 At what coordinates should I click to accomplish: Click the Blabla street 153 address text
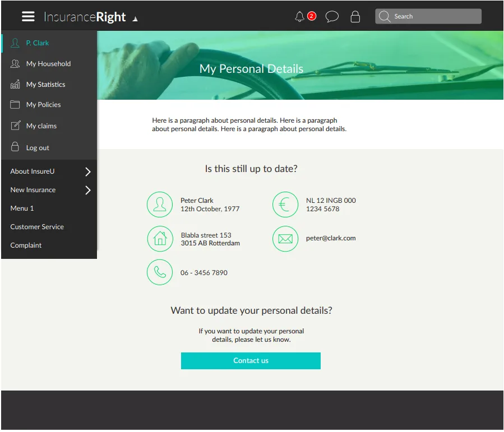point(206,235)
